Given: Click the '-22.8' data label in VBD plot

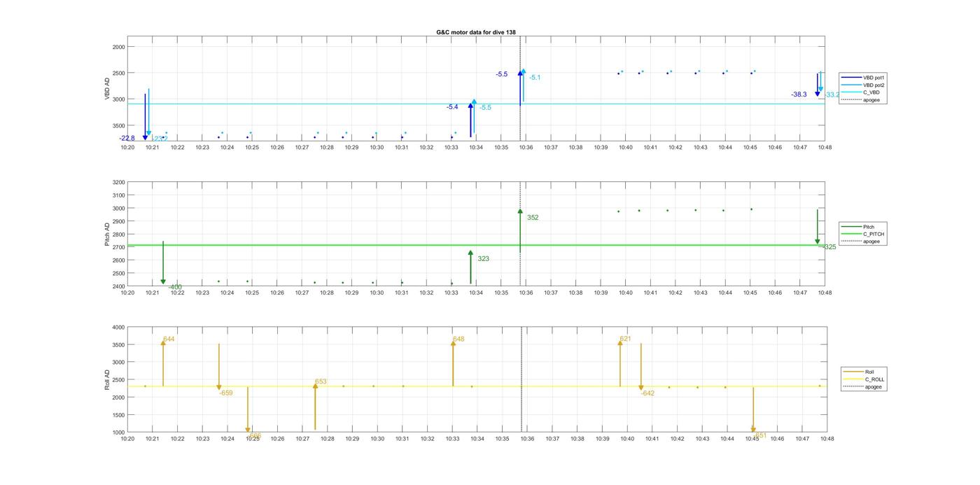Looking at the screenshot, I should pyautogui.click(x=127, y=139).
